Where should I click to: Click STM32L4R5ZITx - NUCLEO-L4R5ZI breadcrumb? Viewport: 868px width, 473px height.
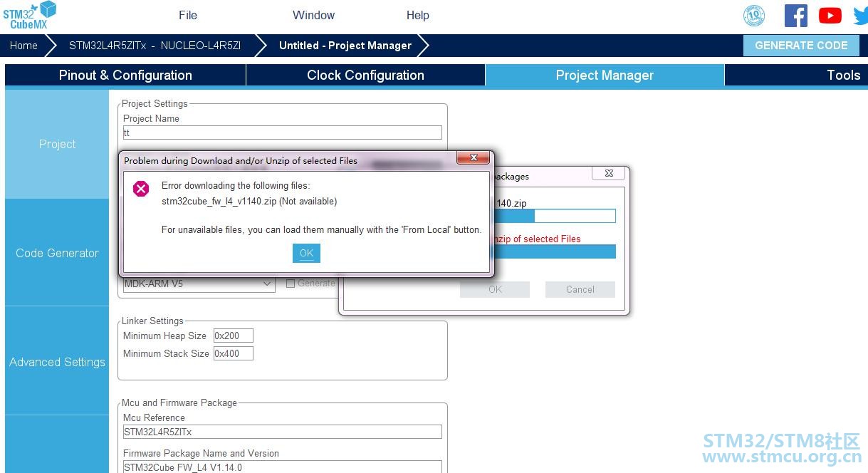[155, 46]
